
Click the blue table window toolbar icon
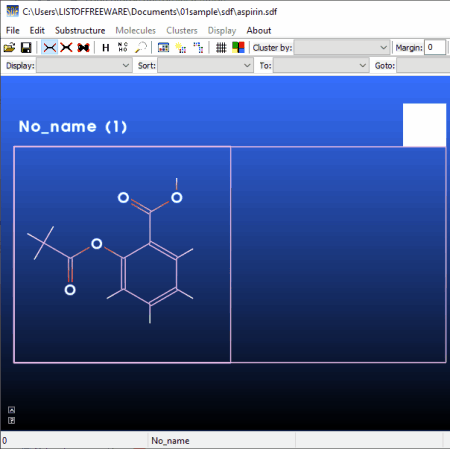pyautogui.click(x=163, y=48)
